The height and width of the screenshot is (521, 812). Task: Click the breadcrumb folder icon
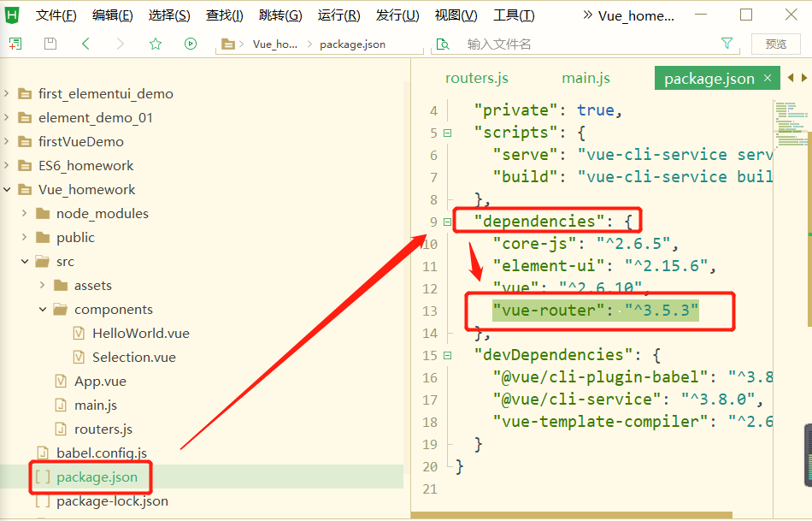228,44
